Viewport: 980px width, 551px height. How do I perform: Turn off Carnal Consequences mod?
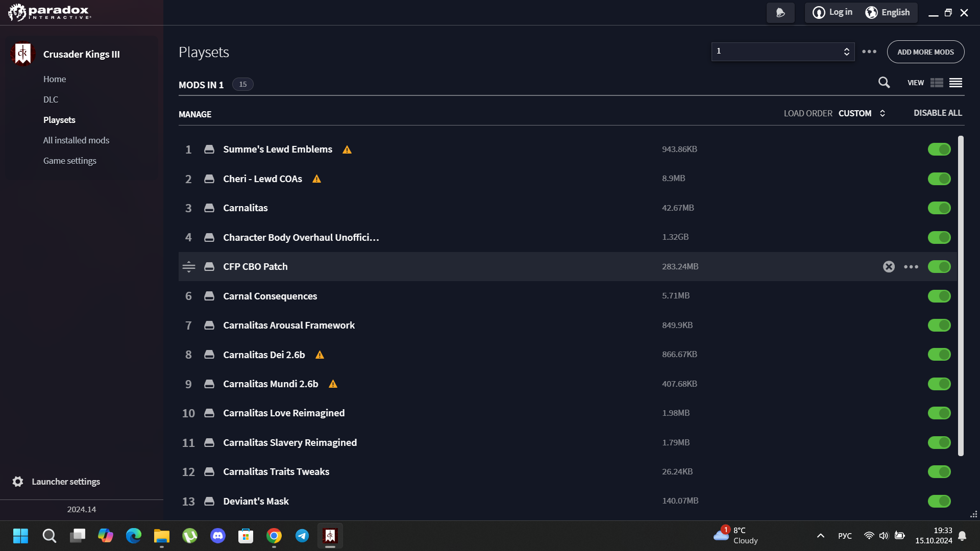click(939, 296)
